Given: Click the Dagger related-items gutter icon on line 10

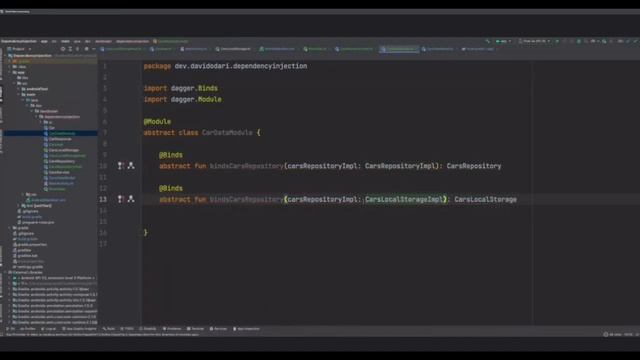Looking at the screenshot, I should (131, 166).
